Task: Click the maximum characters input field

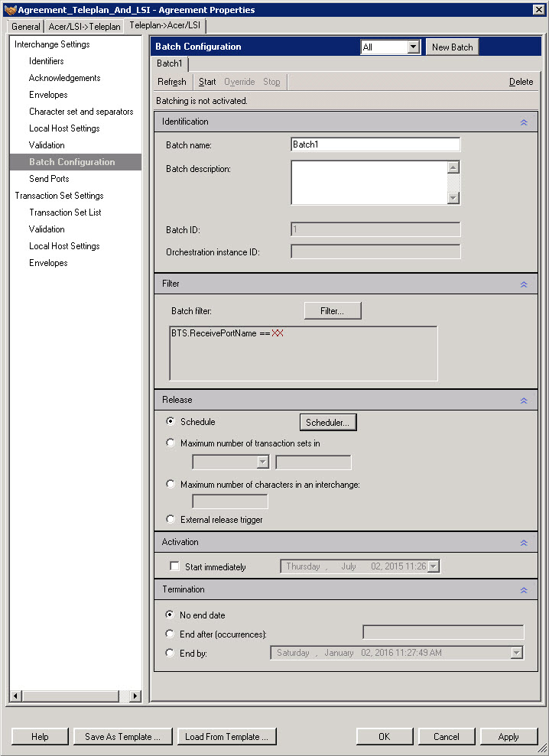Action: [229, 501]
